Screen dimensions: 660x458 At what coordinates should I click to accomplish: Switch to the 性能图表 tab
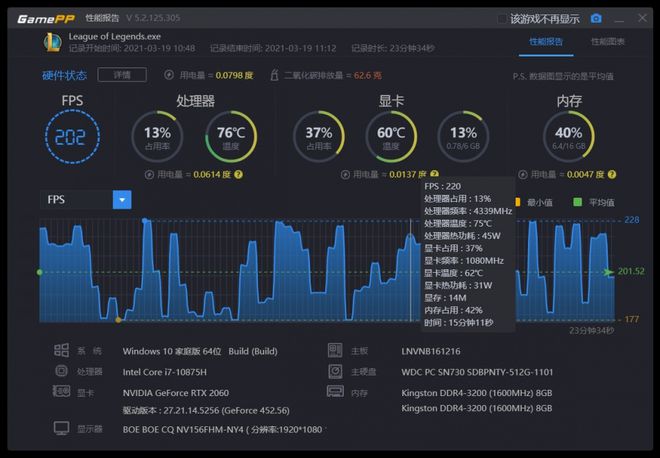coord(608,42)
